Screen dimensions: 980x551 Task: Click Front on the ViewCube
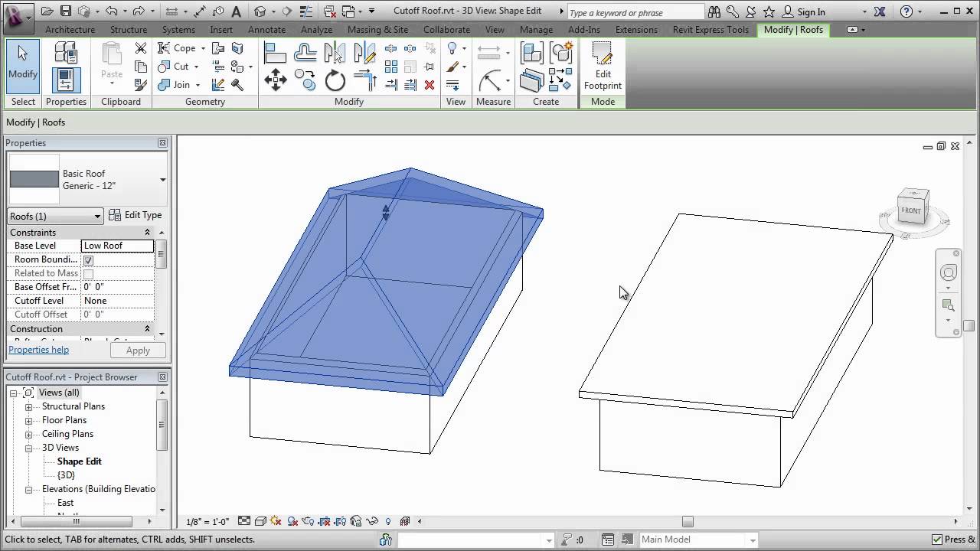[912, 209]
